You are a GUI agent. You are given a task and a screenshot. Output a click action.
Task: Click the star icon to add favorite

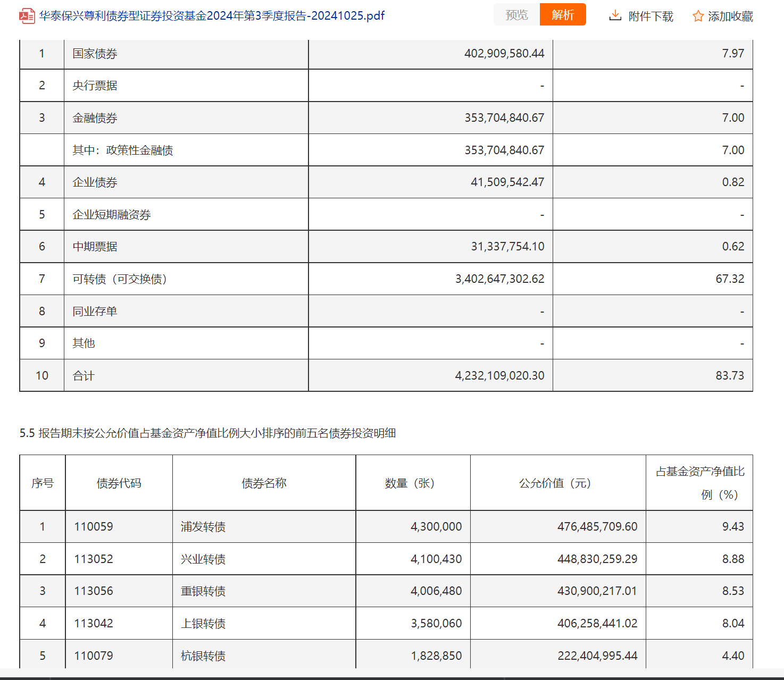(698, 16)
